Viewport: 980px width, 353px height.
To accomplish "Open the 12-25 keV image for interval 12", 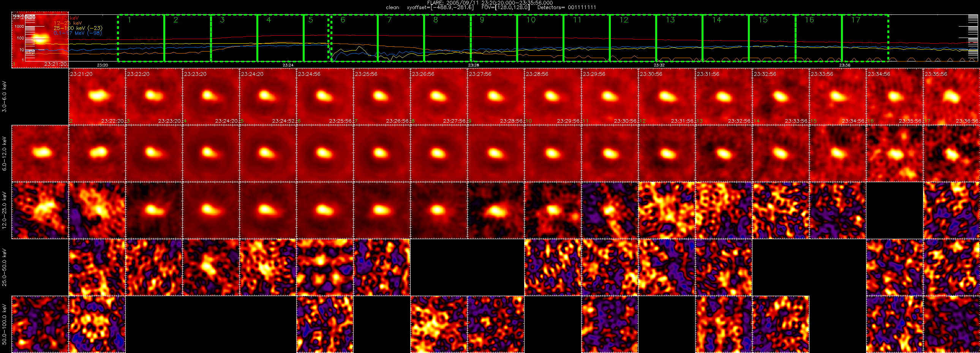I will point(667,211).
